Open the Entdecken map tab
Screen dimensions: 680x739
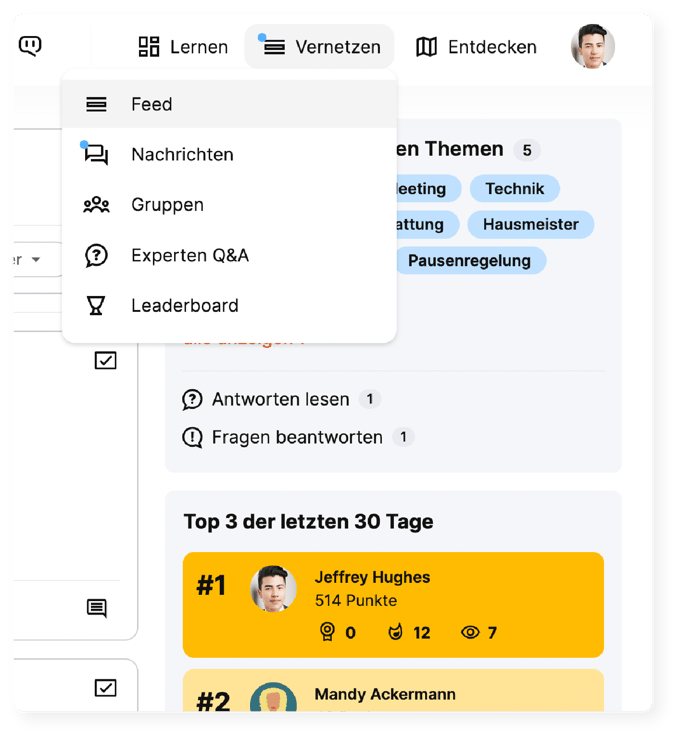coord(476,47)
